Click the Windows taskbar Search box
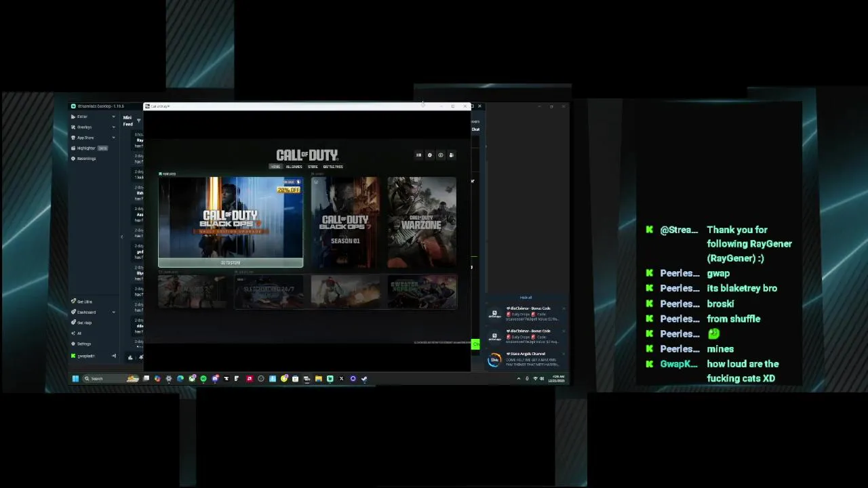The image size is (868, 488). pyautogui.click(x=111, y=379)
